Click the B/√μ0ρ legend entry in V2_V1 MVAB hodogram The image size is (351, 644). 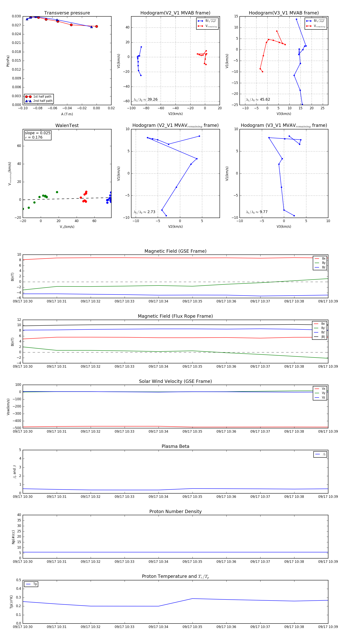[x=207, y=21]
